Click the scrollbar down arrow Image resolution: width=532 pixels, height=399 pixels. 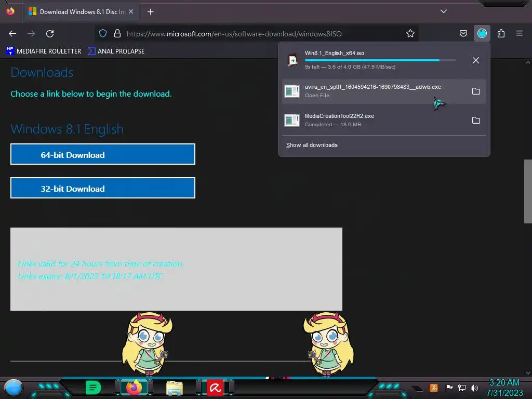528,373
